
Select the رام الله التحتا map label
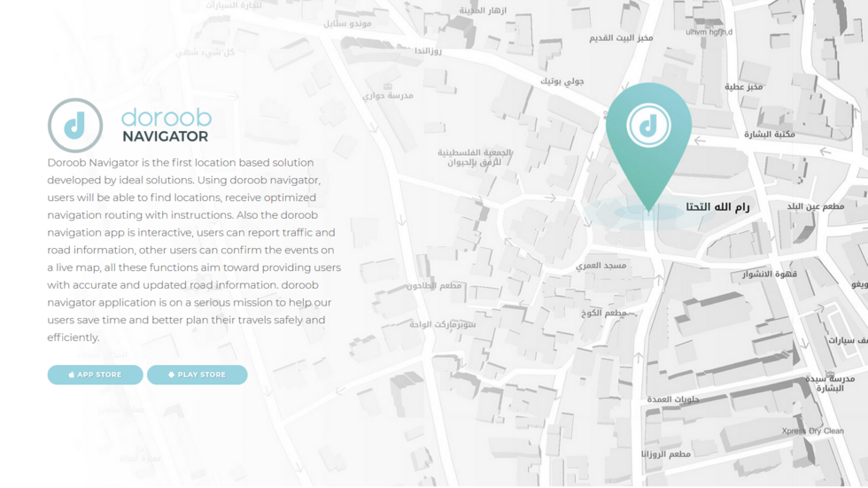click(717, 207)
